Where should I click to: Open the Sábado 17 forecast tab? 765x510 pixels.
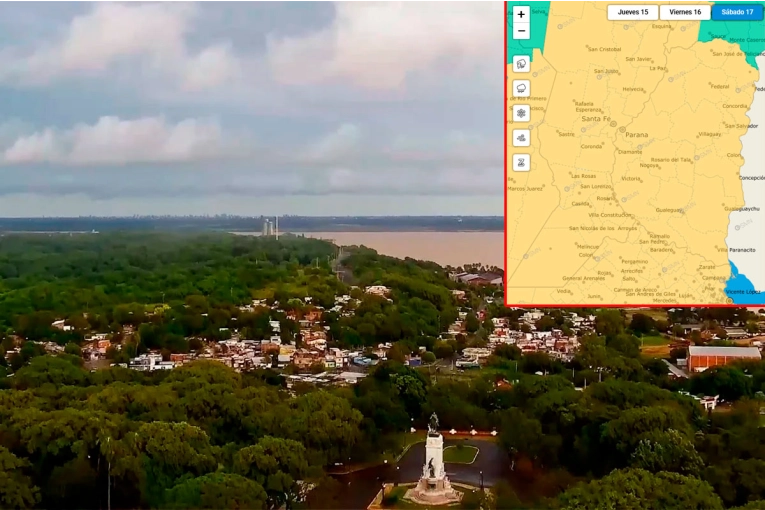pyautogui.click(x=737, y=12)
